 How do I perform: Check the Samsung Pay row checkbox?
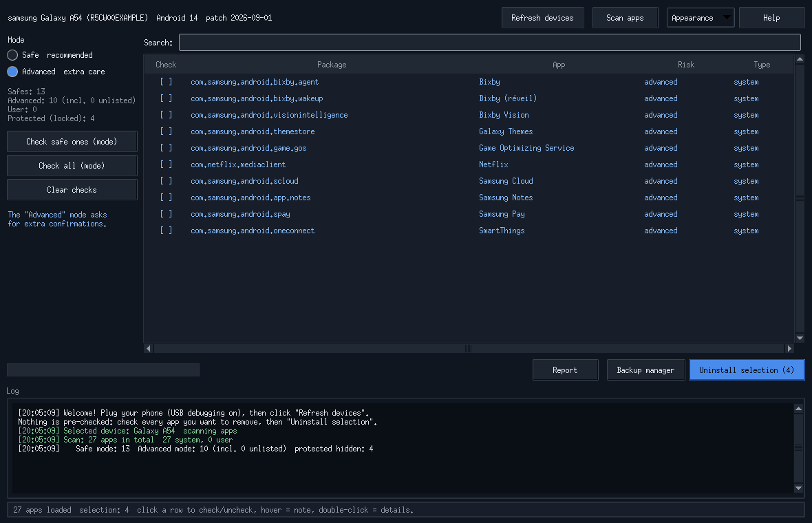166,215
